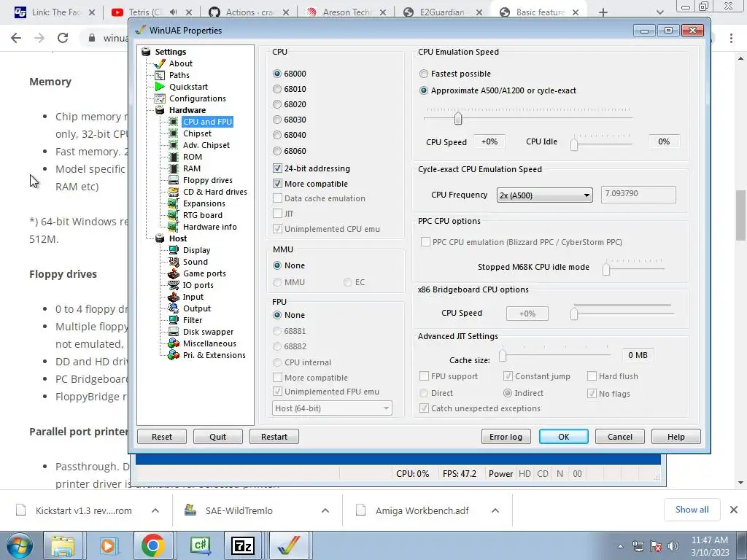
Task: Click the CPU Speed slider handle
Action: (458, 118)
